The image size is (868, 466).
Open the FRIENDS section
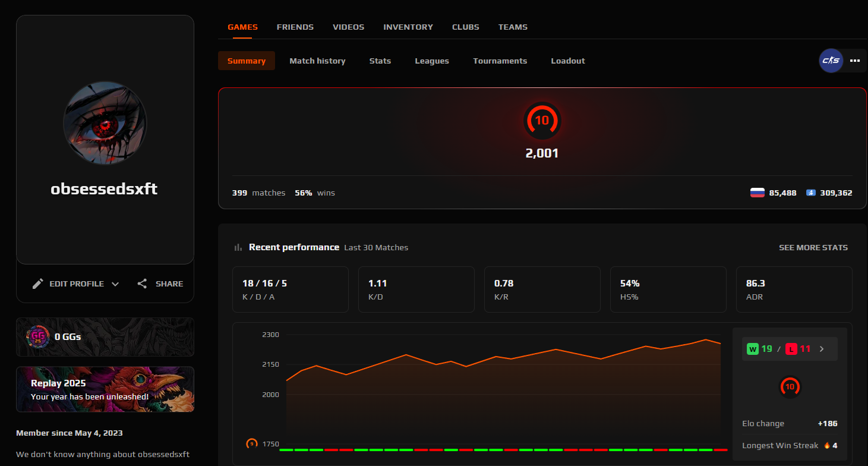coord(295,27)
